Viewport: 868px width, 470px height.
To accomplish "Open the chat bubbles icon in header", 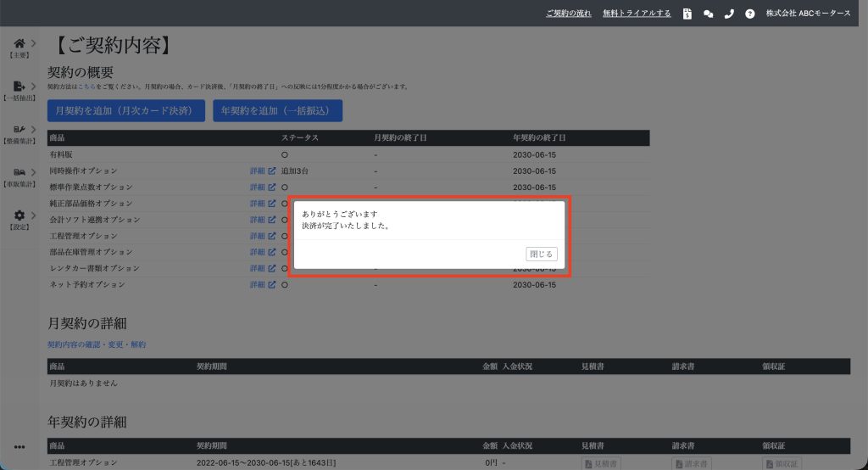I will 708,14.
